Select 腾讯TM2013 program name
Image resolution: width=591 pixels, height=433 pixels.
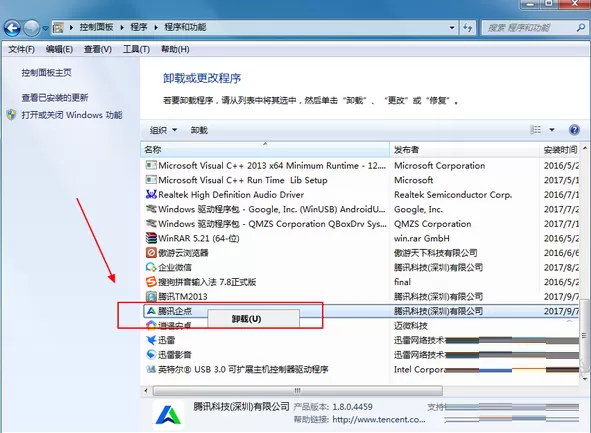[x=183, y=297]
